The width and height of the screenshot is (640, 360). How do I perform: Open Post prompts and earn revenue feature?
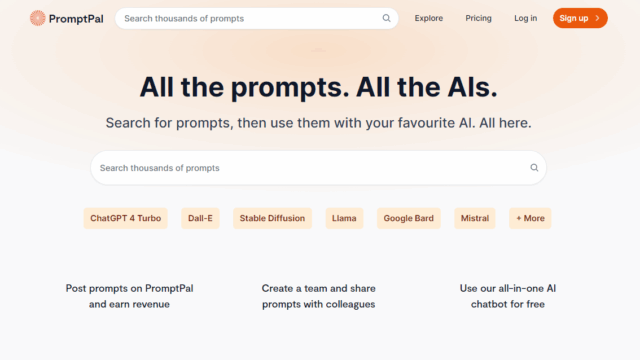click(129, 296)
